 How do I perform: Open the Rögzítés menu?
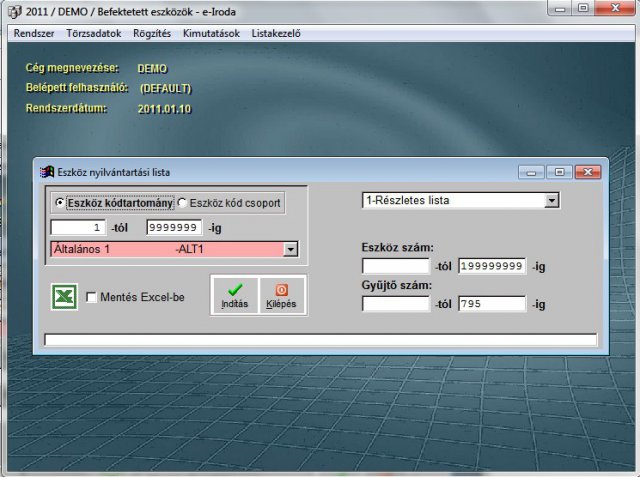pyautogui.click(x=151, y=33)
